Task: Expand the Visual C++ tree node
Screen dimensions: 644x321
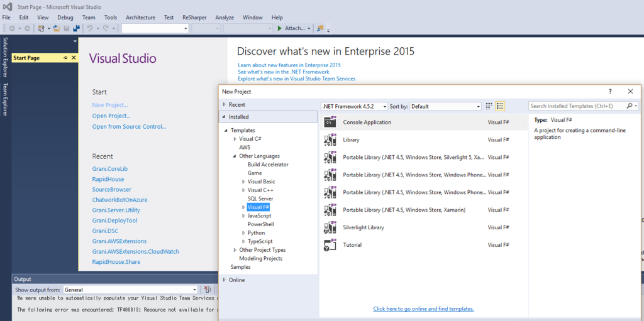Action: point(243,190)
